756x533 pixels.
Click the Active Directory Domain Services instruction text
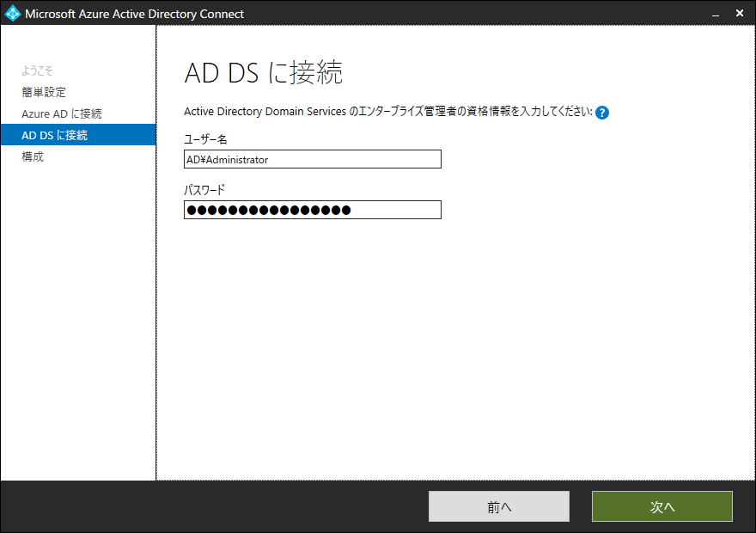click(388, 112)
